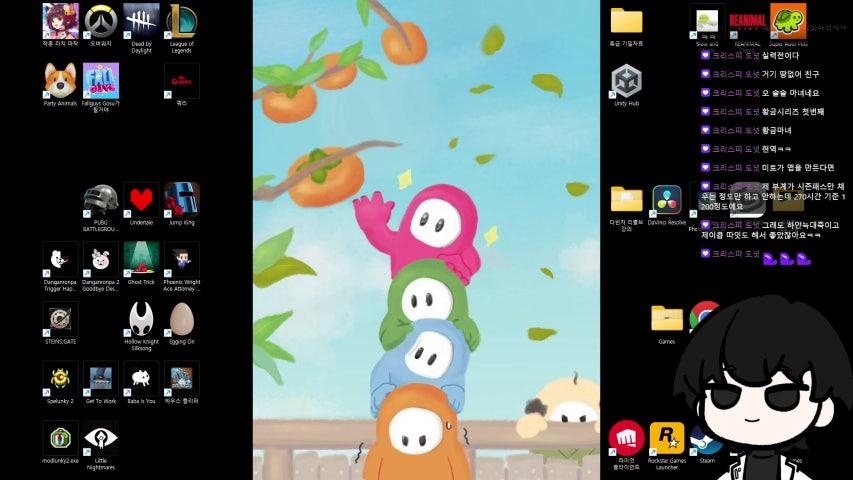Click the Ghost Trick desktop icon

pos(141,260)
